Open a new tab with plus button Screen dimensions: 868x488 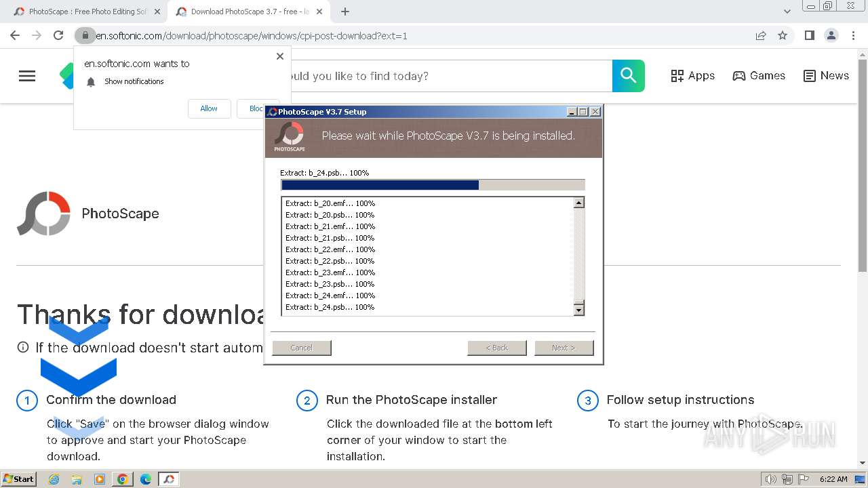coord(345,12)
